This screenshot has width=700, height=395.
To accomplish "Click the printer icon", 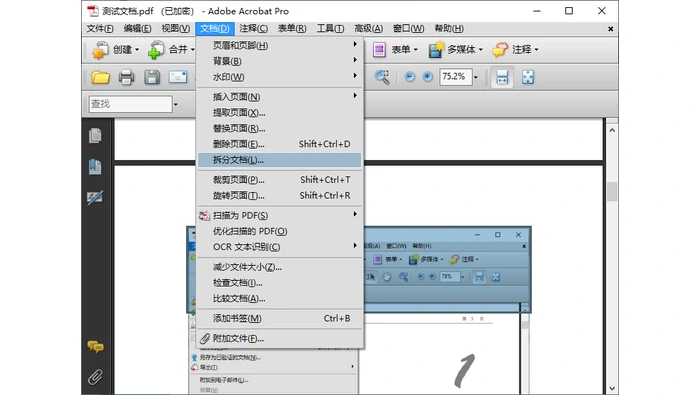I will pyautogui.click(x=126, y=77).
